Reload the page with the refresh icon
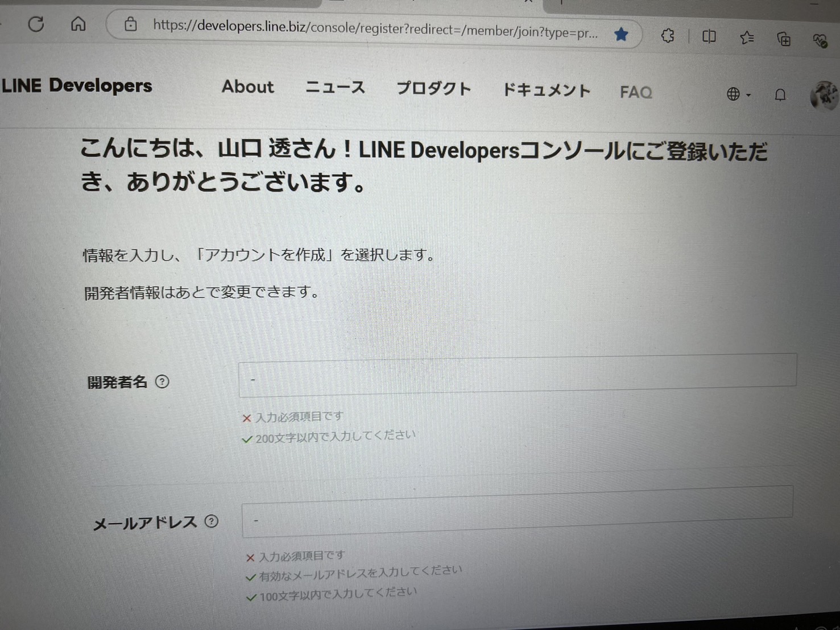 point(36,24)
